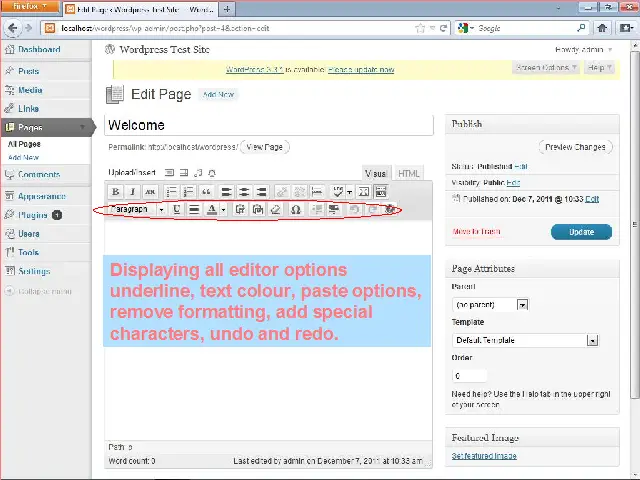Toggle Underline formatting
The image size is (640, 480).
176,209
